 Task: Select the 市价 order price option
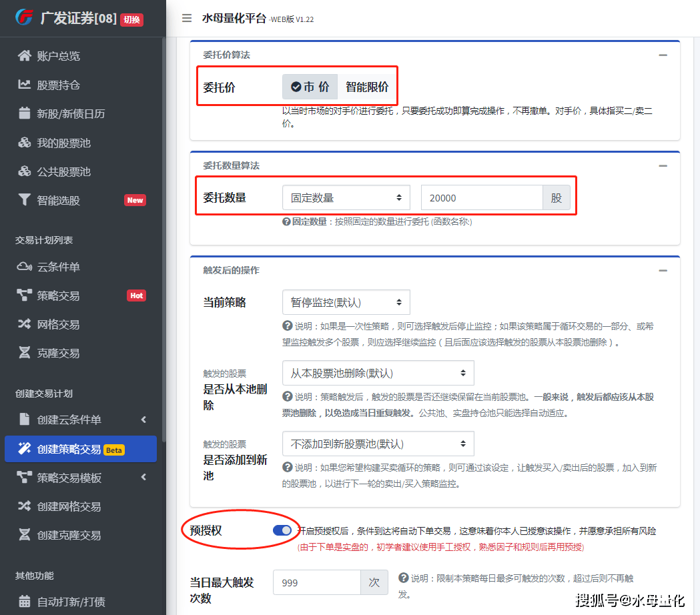(x=310, y=87)
